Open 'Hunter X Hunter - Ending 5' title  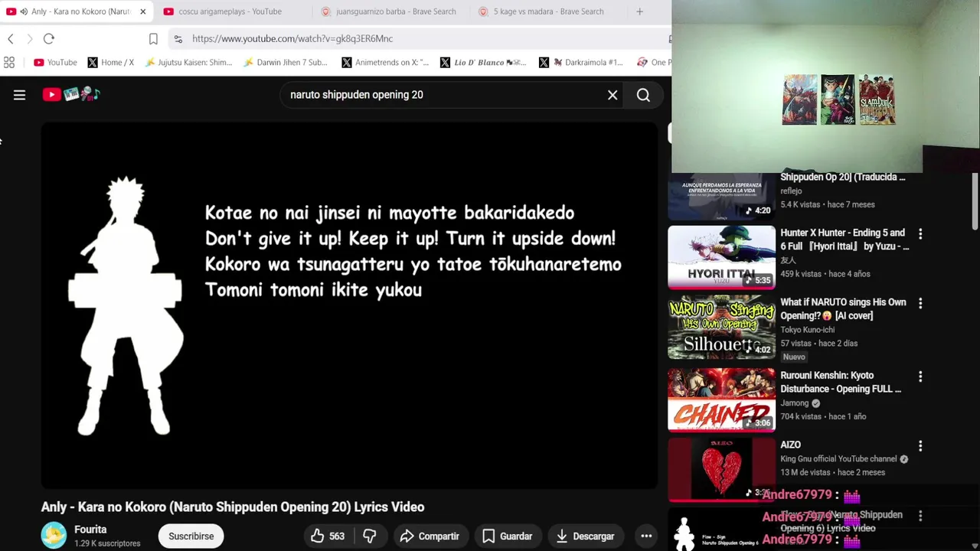click(x=844, y=240)
